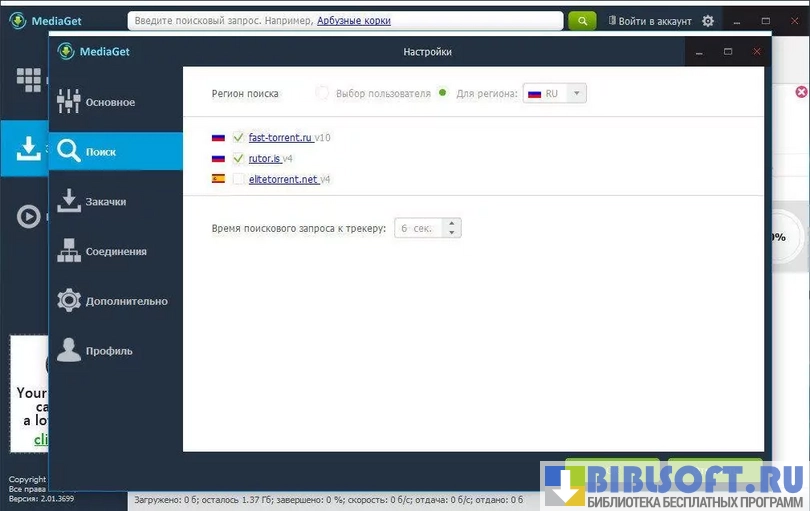Click the green search button
The height and width of the screenshot is (511, 810).
tap(582, 21)
